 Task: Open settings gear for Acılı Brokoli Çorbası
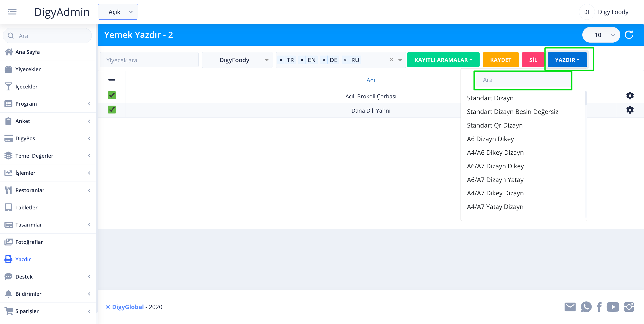tap(630, 96)
